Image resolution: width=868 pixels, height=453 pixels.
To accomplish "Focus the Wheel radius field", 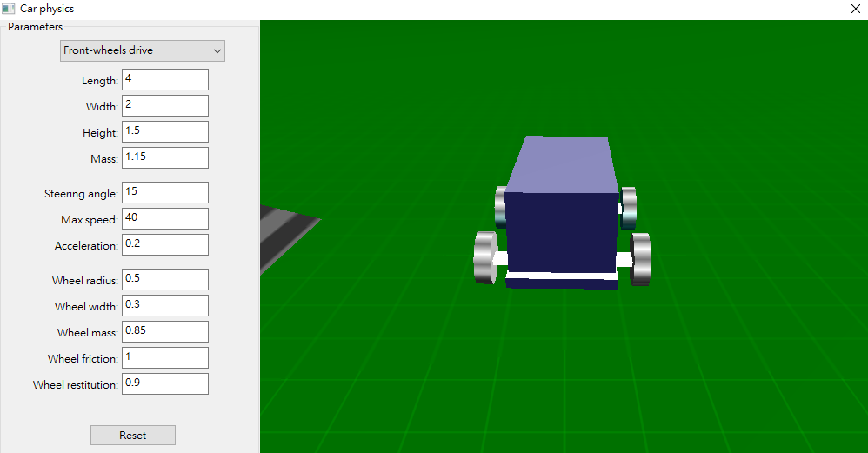I will (x=165, y=279).
